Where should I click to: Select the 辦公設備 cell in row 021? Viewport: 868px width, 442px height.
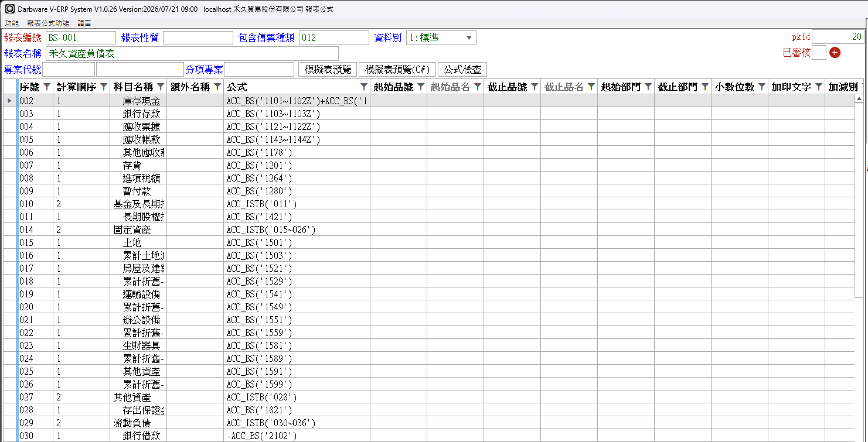pyautogui.click(x=138, y=320)
